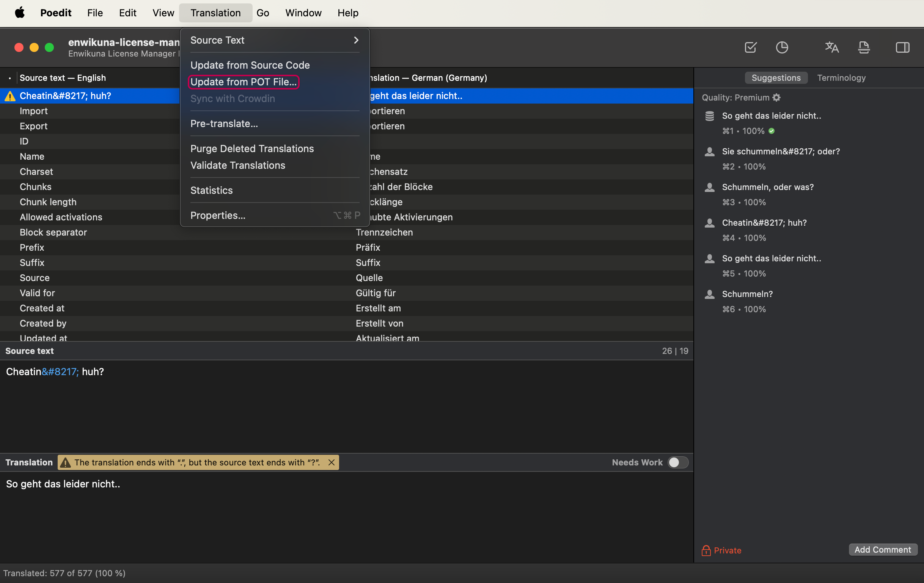924x583 pixels.
Task: Select the Charset row
Action: click(346, 171)
